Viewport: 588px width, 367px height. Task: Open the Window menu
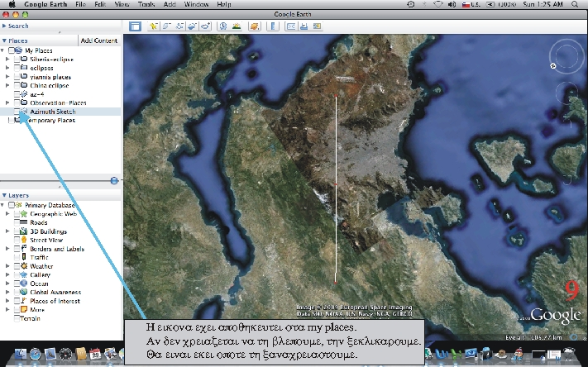(197, 4)
